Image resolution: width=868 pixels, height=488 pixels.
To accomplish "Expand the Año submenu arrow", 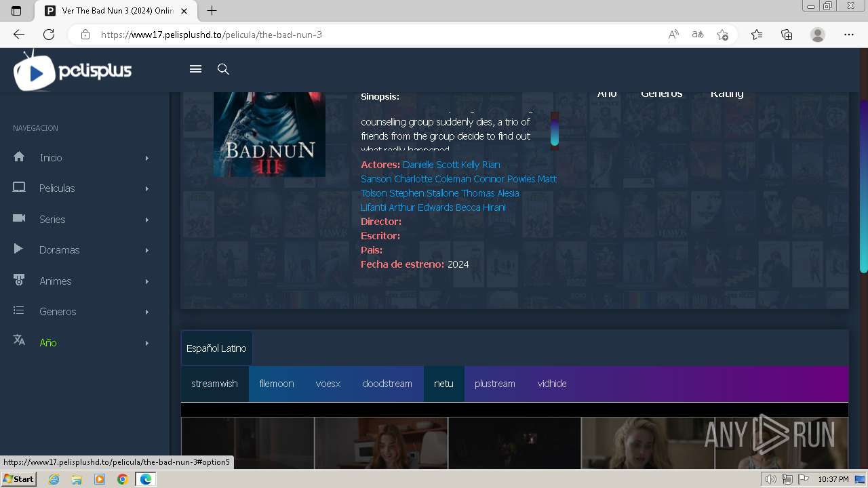I will (x=146, y=343).
